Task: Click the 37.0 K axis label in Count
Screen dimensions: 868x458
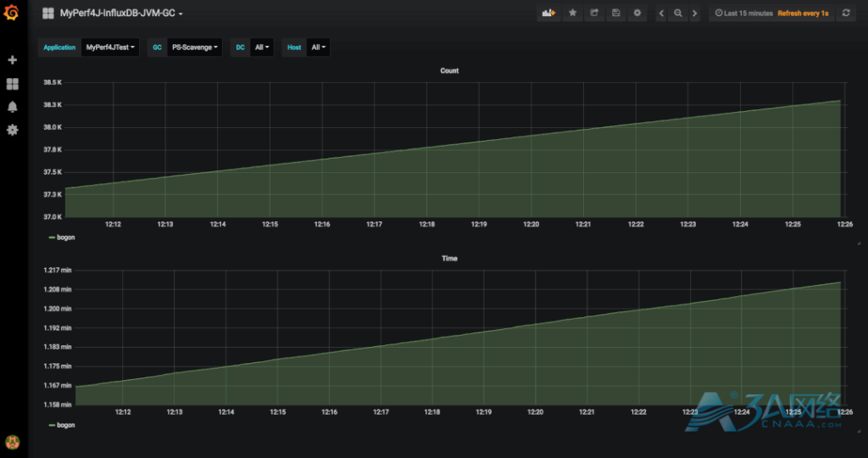Action: (x=53, y=216)
